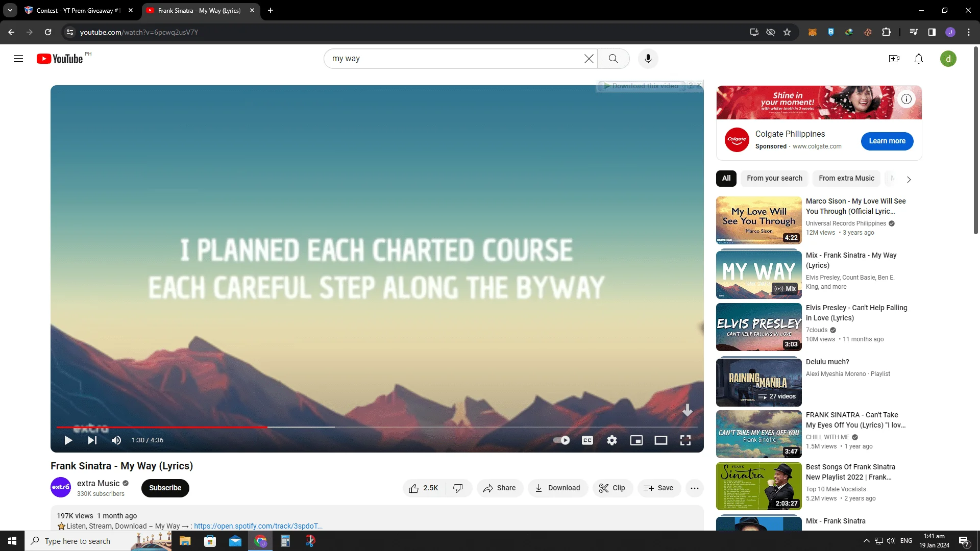Image resolution: width=980 pixels, height=551 pixels.
Task: Select From extra Music chip
Action: point(846,178)
